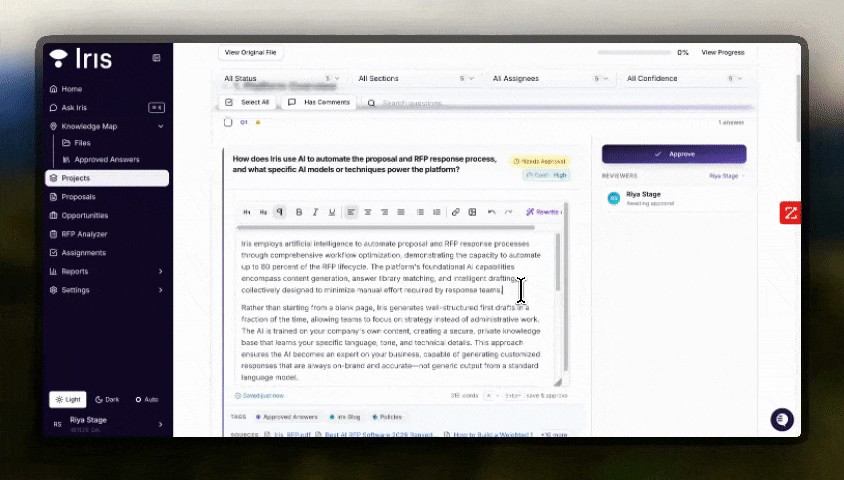Click the View Original File button
The width and height of the screenshot is (844, 480).
[251, 52]
